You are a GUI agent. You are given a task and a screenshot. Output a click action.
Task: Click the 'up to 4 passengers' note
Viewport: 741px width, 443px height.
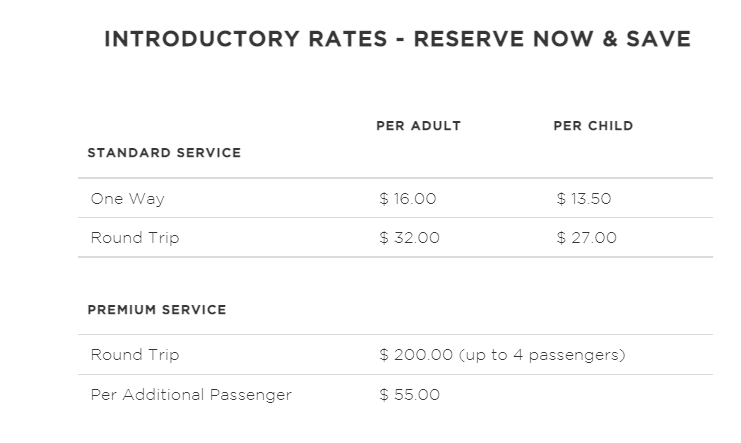[542, 355]
